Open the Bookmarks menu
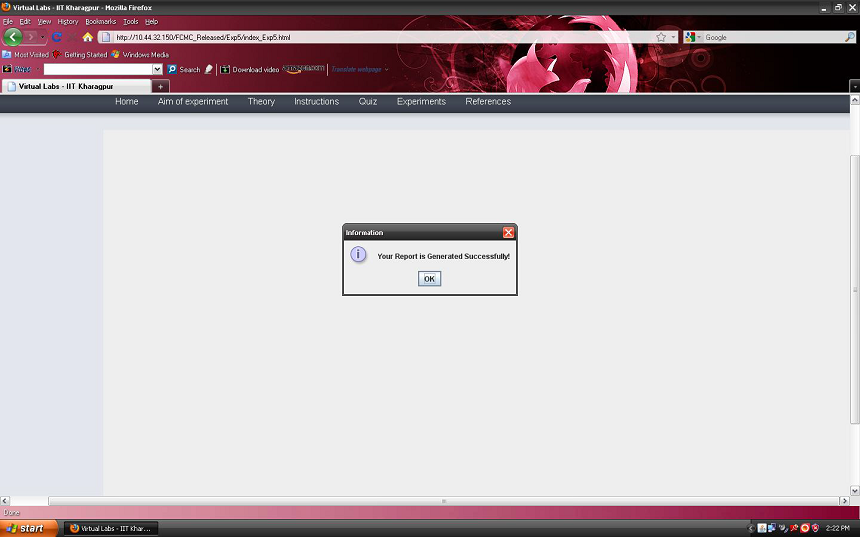 click(100, 21)
